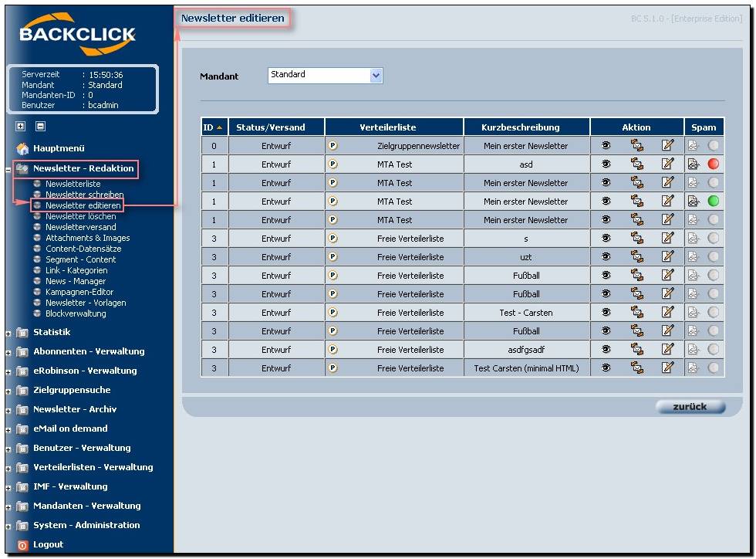Go to Newsletter schreiben
756x559 pixels.
(x=84, y=195)
